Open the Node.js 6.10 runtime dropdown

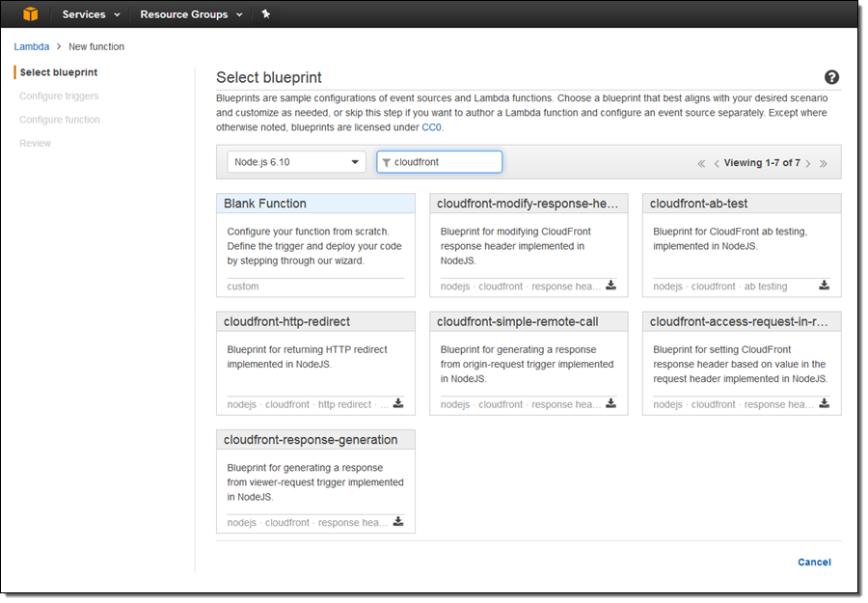click(296, 162)
